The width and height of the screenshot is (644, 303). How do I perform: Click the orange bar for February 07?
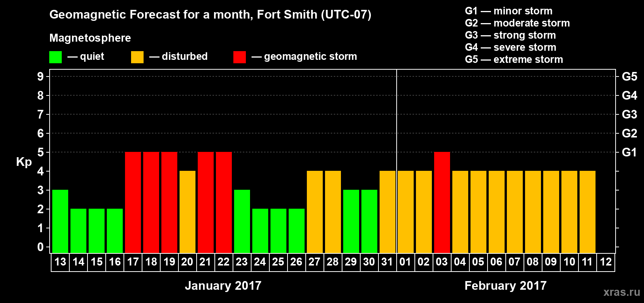pyautogui.click(x=515, y=212)
